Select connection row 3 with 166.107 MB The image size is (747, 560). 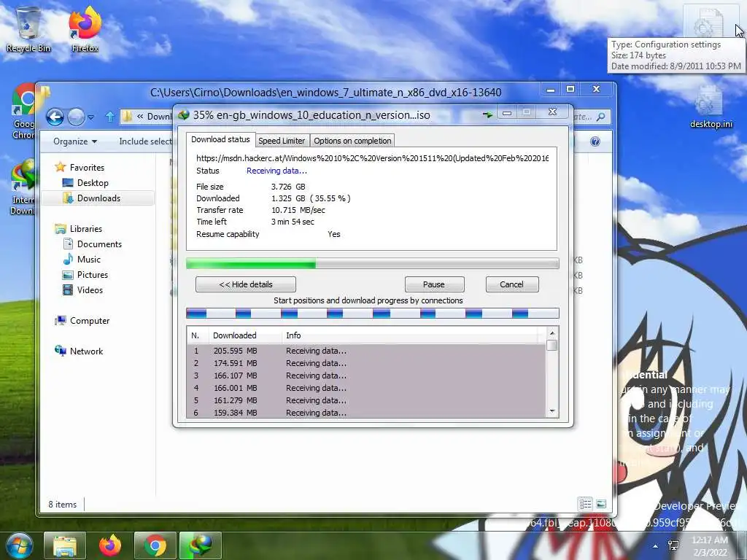(x=366, y=376)
